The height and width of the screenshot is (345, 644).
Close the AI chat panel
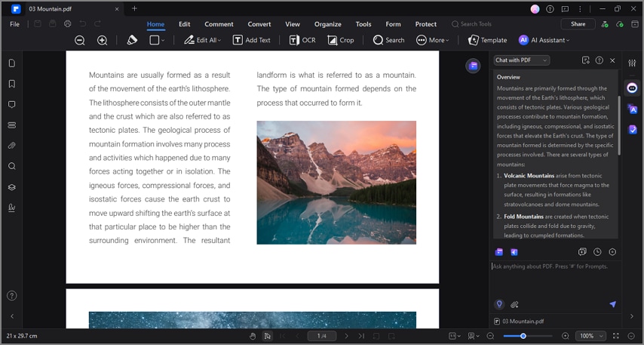tap(612, 60)
